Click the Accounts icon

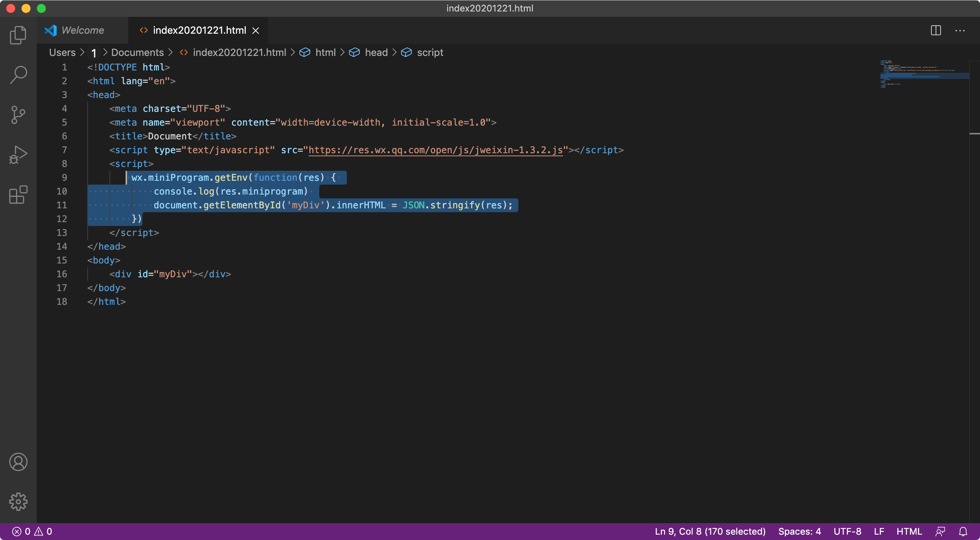(x=18, y=462)
